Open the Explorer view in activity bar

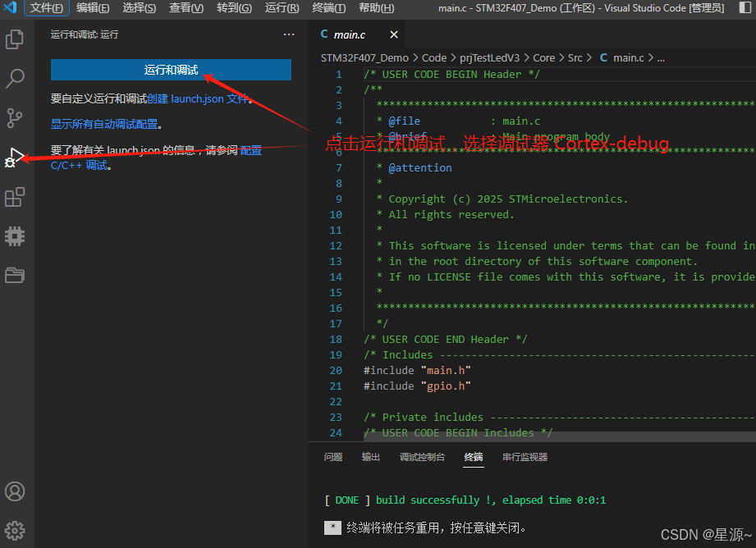[x=15, y=39]
